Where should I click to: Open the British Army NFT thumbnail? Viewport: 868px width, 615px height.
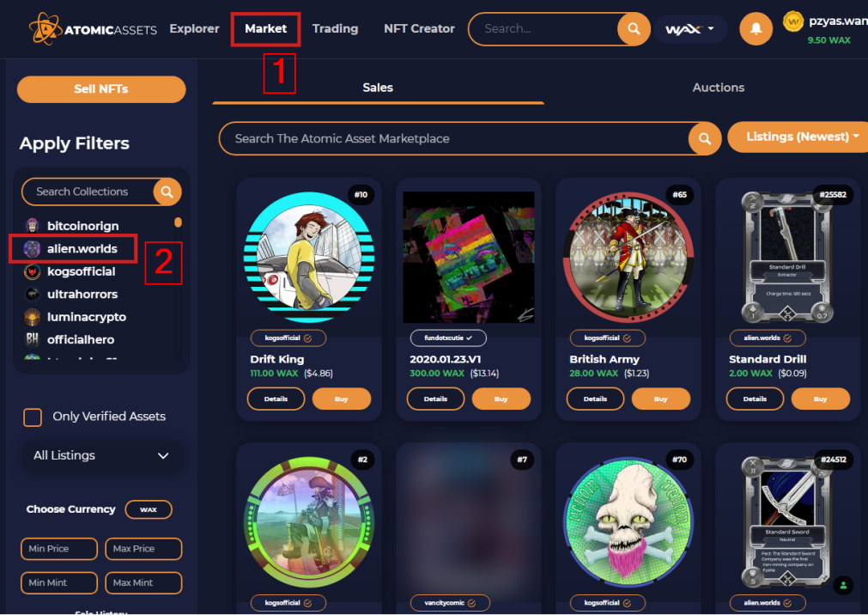(628, 257)
